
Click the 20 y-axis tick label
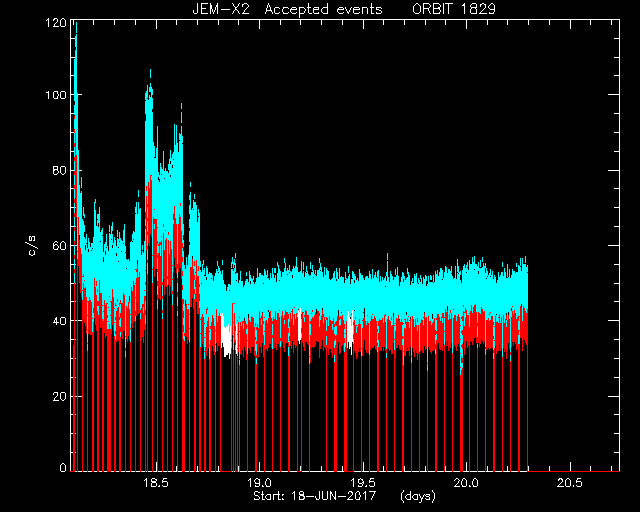pos(59,396)
